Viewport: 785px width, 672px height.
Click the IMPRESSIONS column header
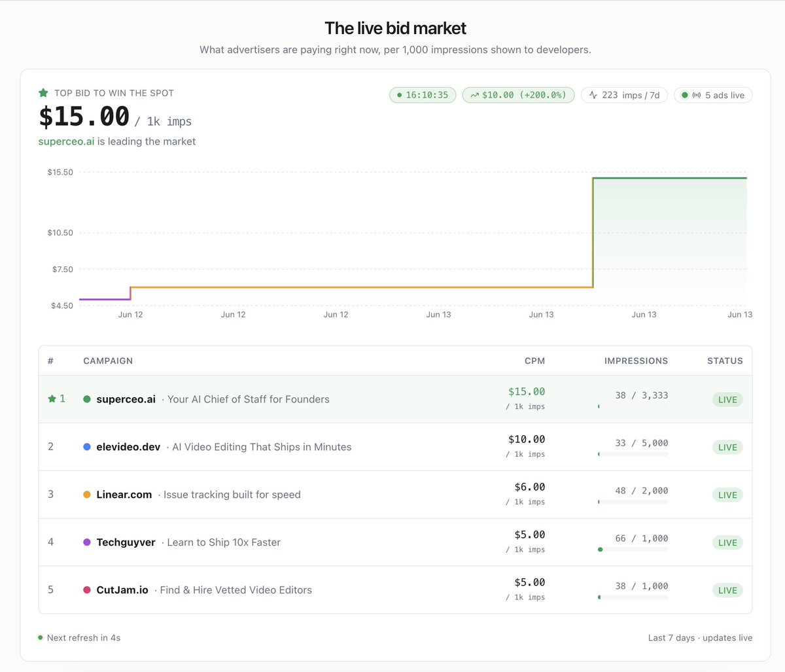coord(636,361)
